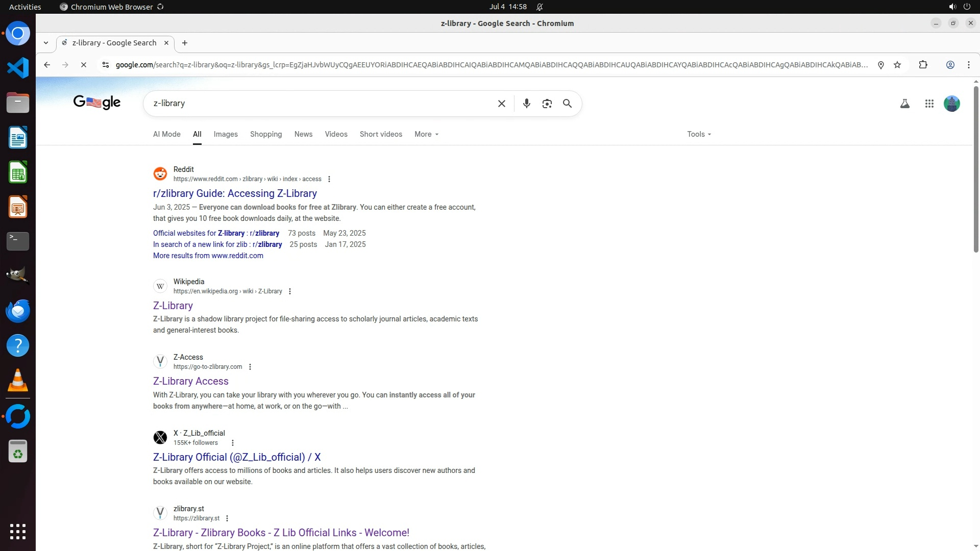Open three-dot menu beside Reddit result
Image resolution: width=980 pixels, height=551 pixels.
(x=329, y=179)
